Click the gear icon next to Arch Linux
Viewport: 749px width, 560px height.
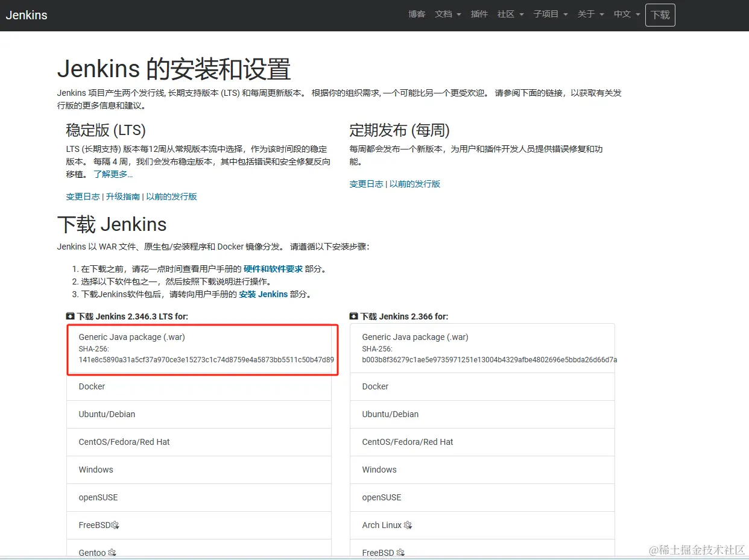pyautogui.click(x=408, y=525)
